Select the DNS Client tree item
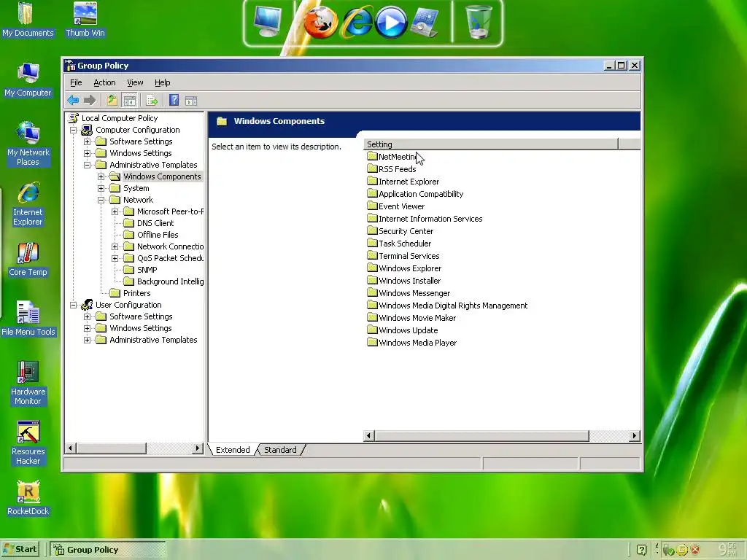Viewport: 747px width, 560px height. point(155,223)
